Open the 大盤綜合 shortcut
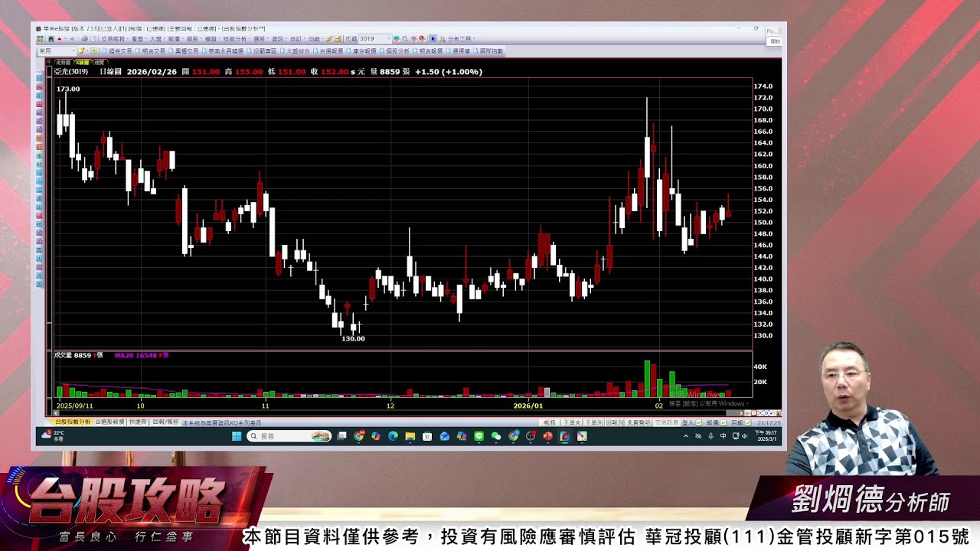980x551 pixels. click(x=294, y=51)
